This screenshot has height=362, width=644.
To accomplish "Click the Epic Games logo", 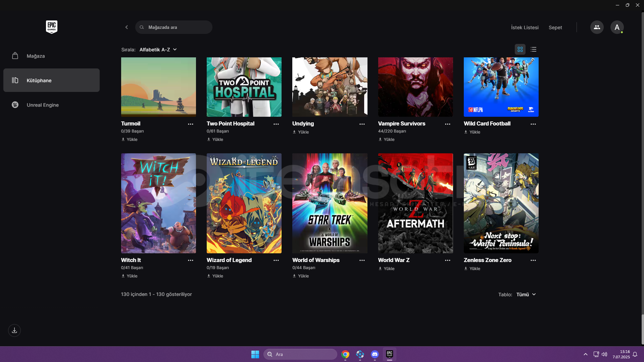I will tap(52, 27).
